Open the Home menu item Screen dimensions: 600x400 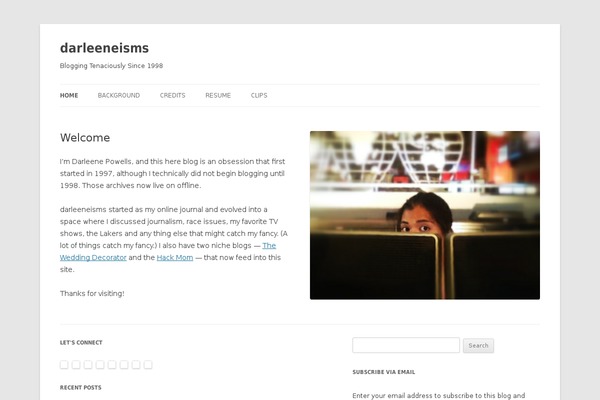69,95
